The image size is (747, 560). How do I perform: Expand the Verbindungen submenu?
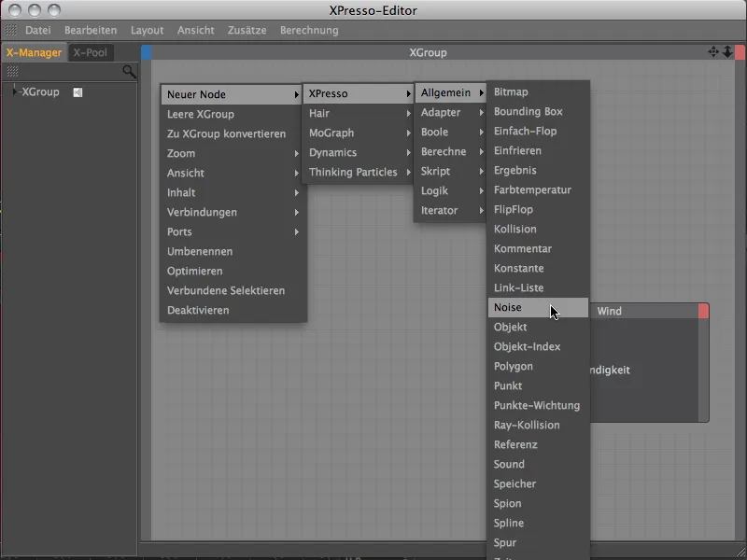point(233,212)
